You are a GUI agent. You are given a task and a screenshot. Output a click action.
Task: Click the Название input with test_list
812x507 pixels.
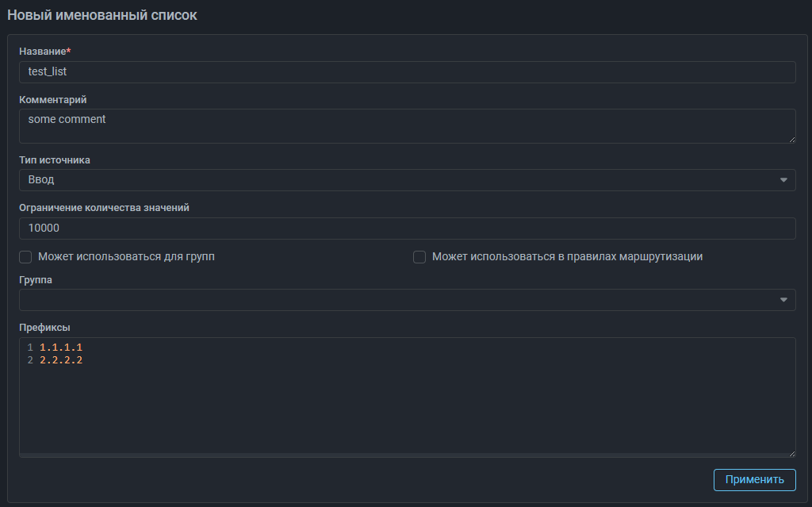point(407,71)
